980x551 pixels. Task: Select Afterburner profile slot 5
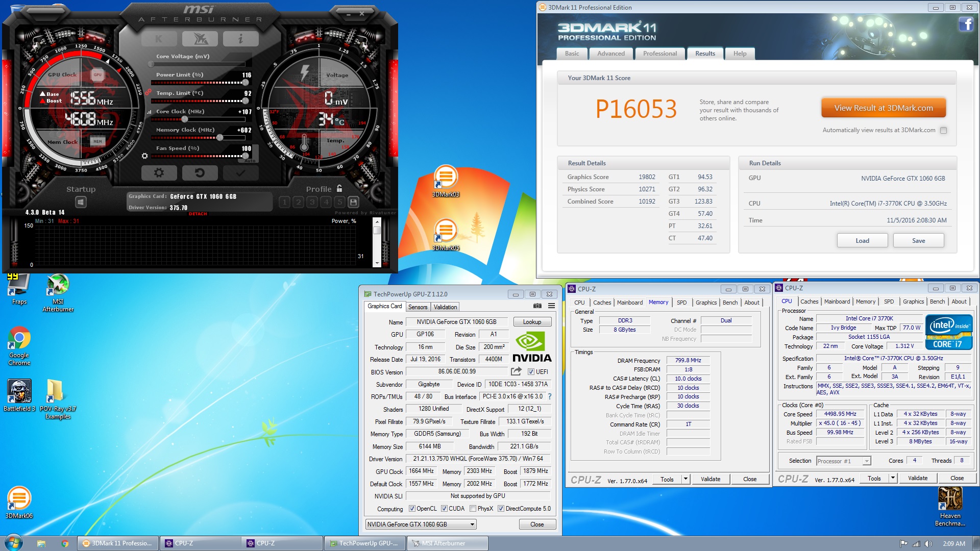coord(340,202)
